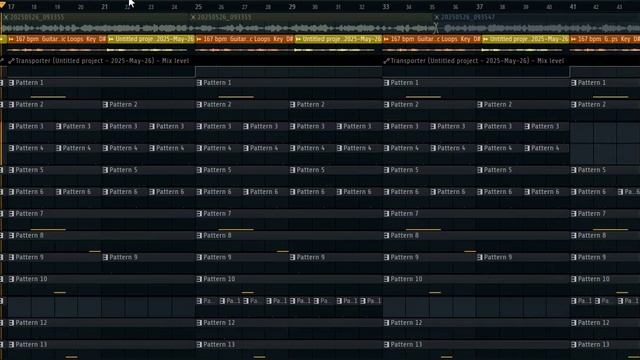The image size is (640, 360).
Task: Open the Pattern 3 clip menu icon at bar 19
Action: 58,127
